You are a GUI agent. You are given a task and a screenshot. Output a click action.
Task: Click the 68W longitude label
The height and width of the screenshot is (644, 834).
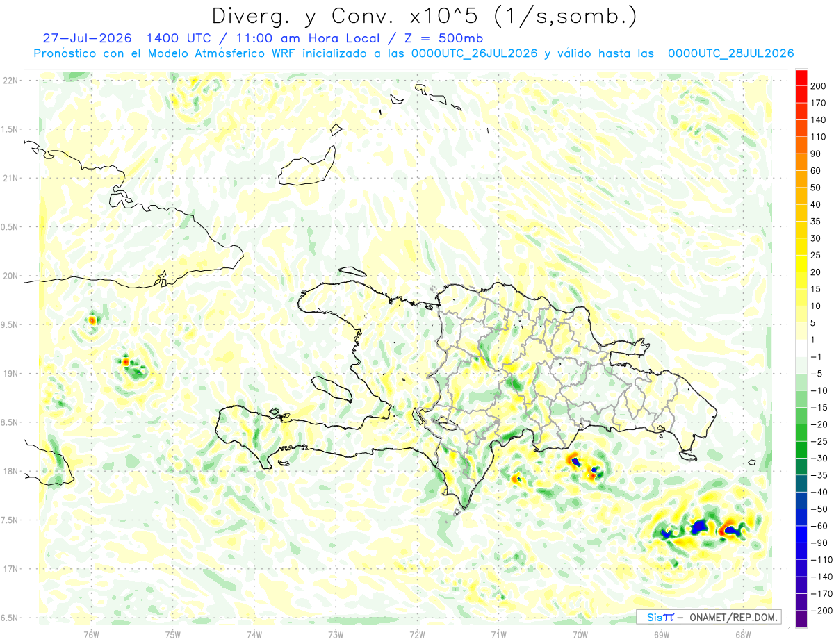[x=742, y=634]
